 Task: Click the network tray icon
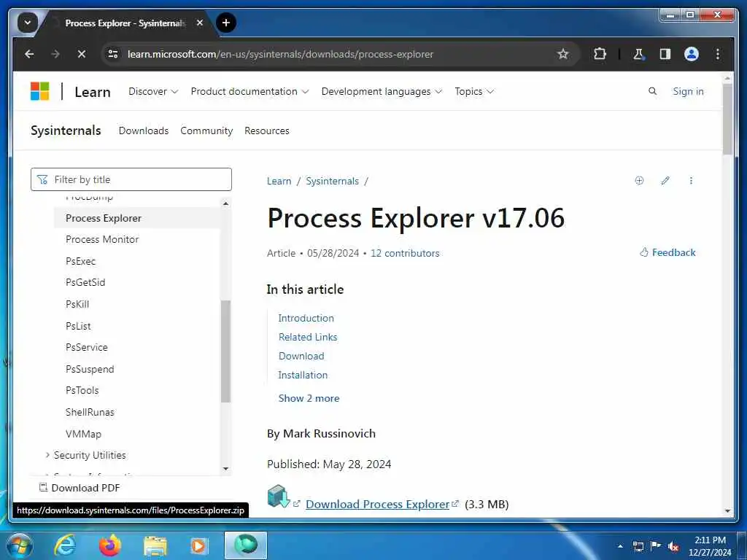[x=638, y=547]
